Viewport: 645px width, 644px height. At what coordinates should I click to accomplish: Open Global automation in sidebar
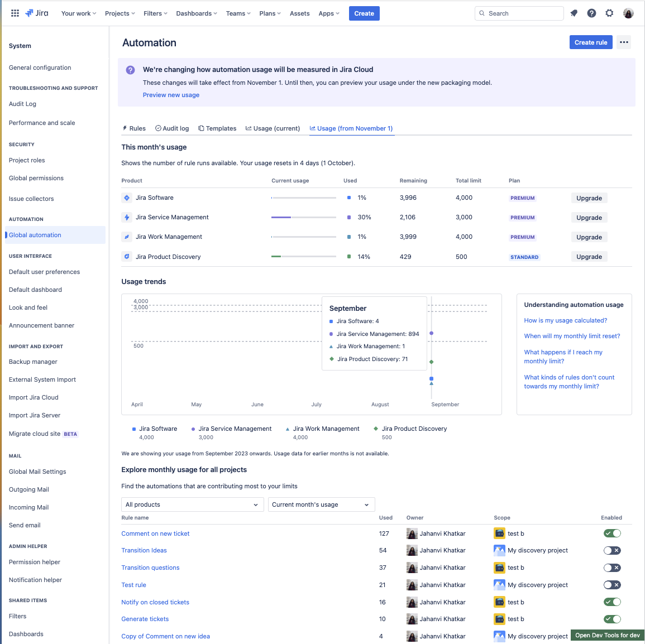[x=55, y=235]
